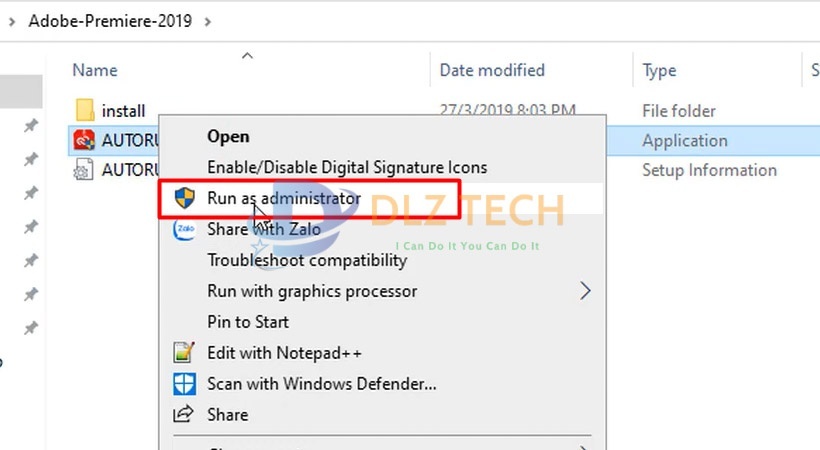Open the install folder by its name
820x450 pixels.
point(123,110)
